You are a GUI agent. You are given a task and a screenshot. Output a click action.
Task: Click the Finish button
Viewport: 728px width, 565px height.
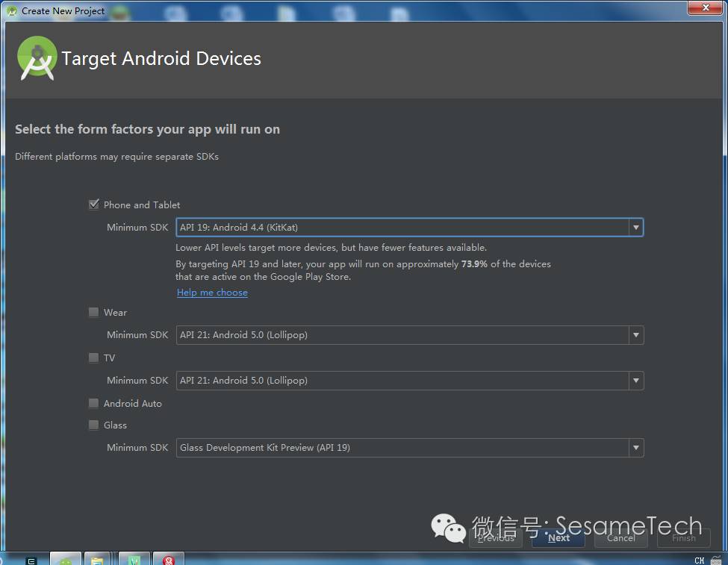(x=684, y=538)
